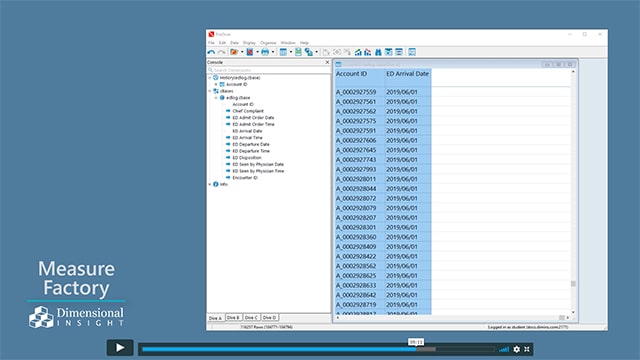
Task: Click the video fullscreen icon
Action: click(527, 349)
